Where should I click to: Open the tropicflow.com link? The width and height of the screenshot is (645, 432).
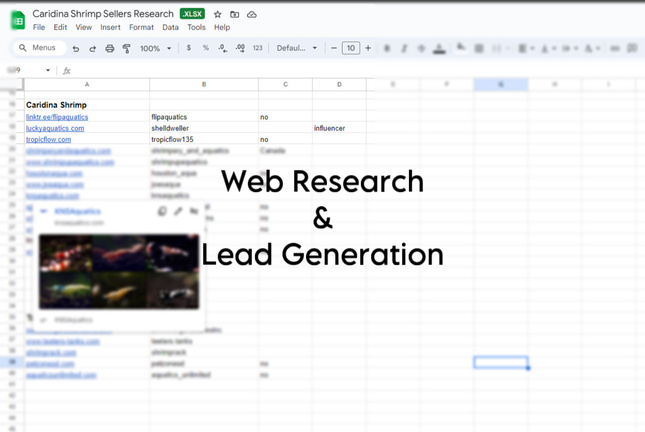click(49, 139)
